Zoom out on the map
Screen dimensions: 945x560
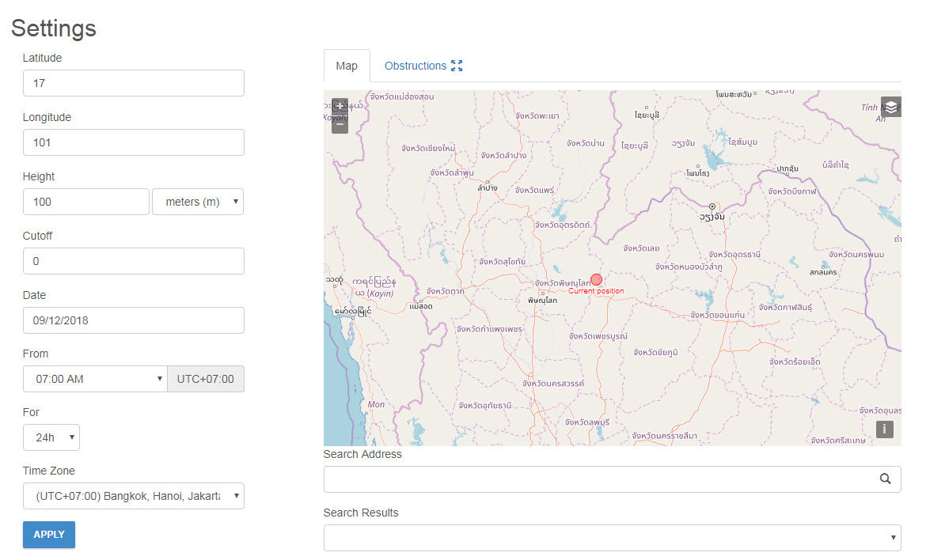tap(339, 123)
